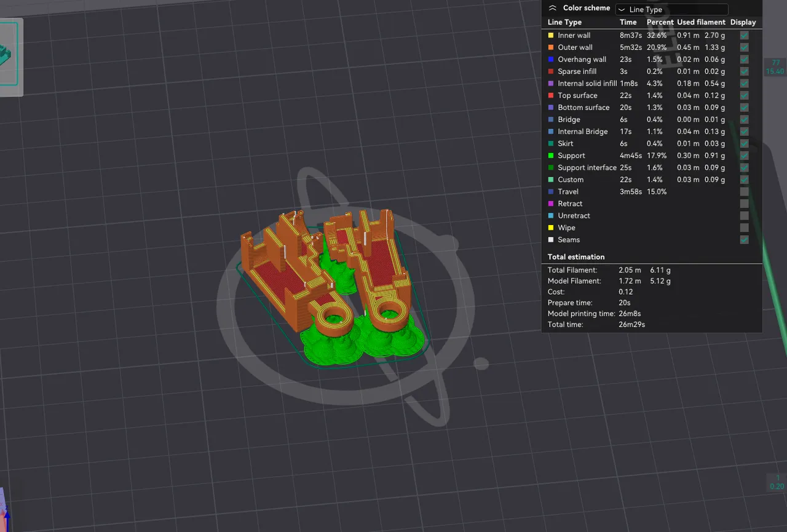Screen dimensions: 787x532
Task: Click the 'Used filament' column header
Action: 701,22
